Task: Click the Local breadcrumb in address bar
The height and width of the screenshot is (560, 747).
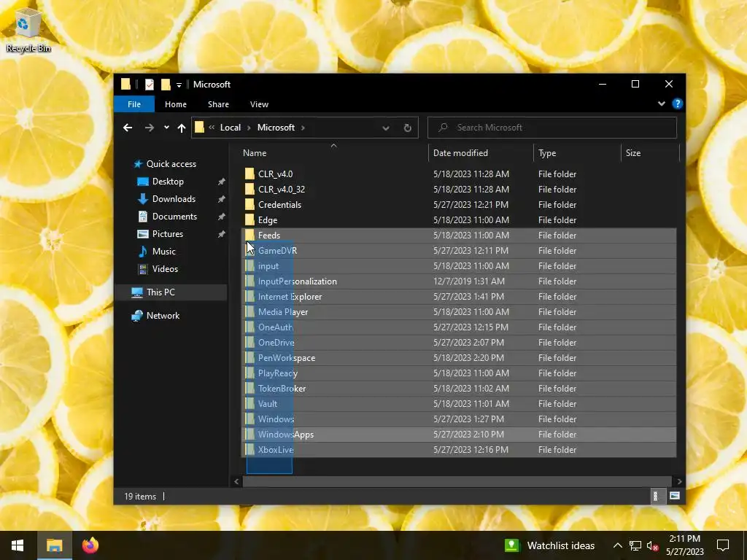Action: pos(230,127)
